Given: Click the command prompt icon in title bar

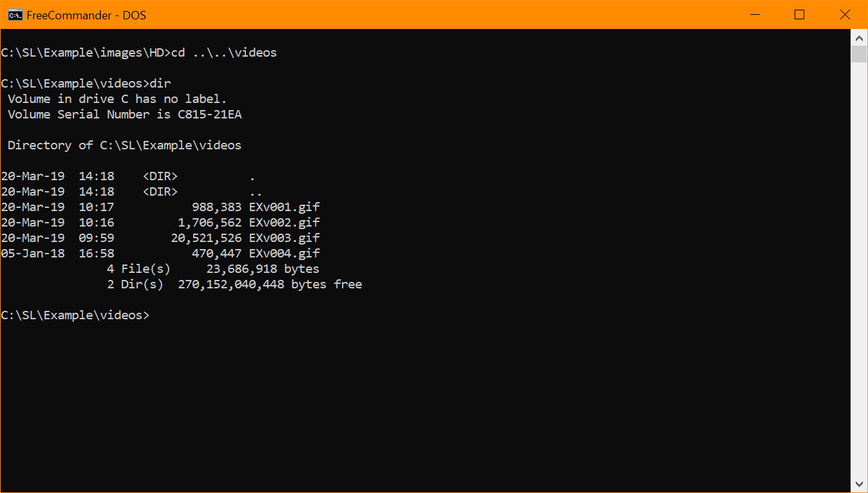Looking at the screenshot, I should (x=15, y=15).
